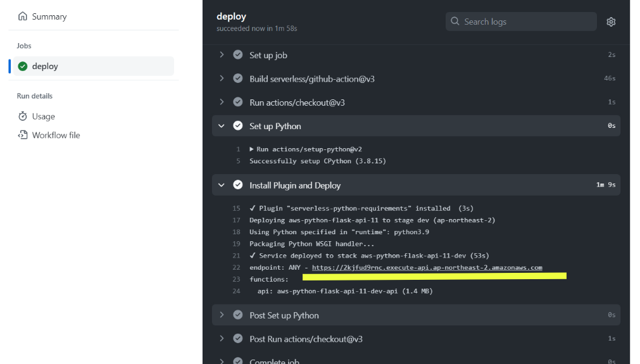The image size is (640, 364).
Task: Expand the Build serverless/github-action@v3 step
Action: pyautogui.click(x=222, y=78)
